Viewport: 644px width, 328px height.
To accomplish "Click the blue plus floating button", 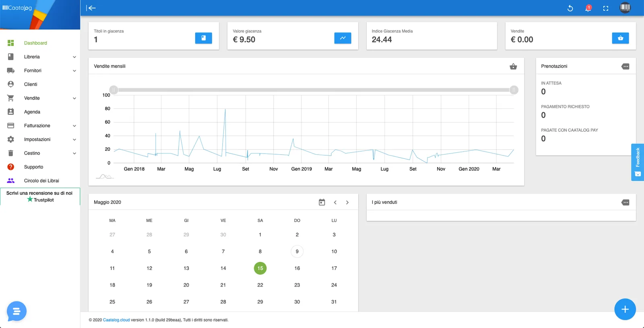I will [625, 309].
